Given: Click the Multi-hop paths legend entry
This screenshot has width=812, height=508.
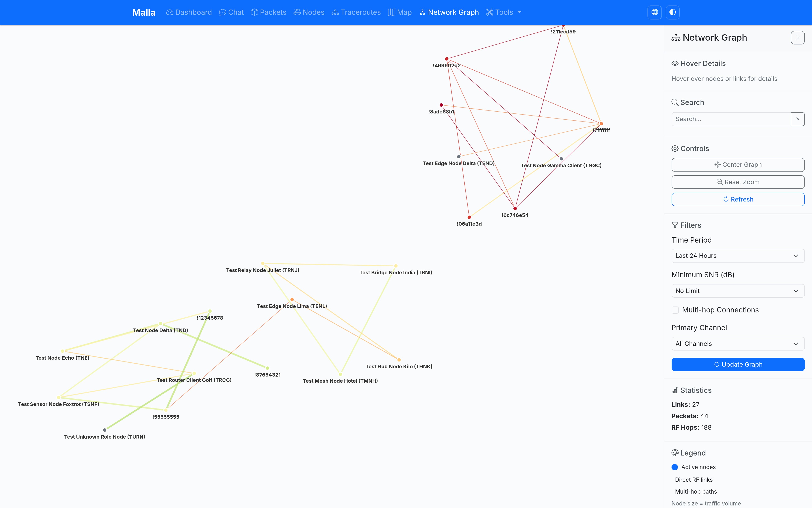Looking at the screenshot, I should pos(695,491).
